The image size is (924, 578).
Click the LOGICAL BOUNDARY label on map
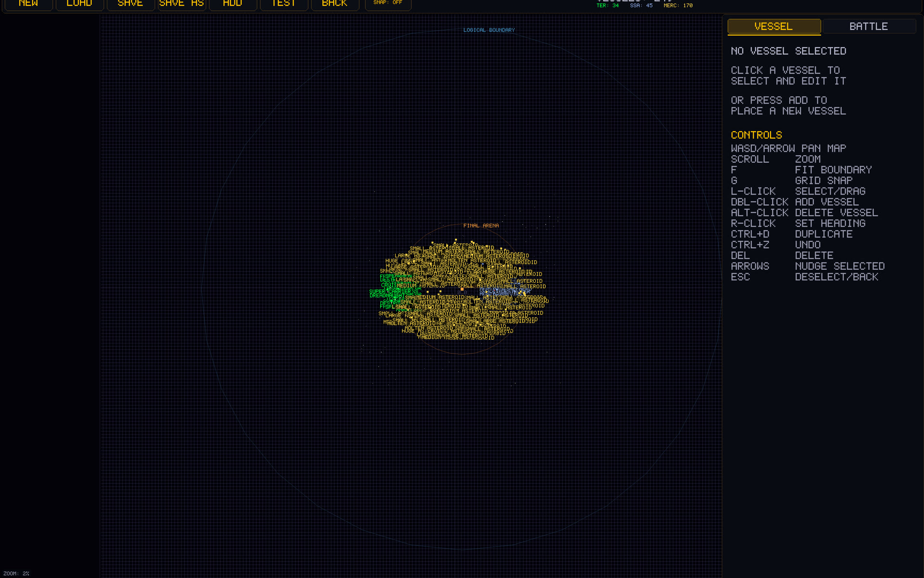pyautogui.click(x=489, y=30)
